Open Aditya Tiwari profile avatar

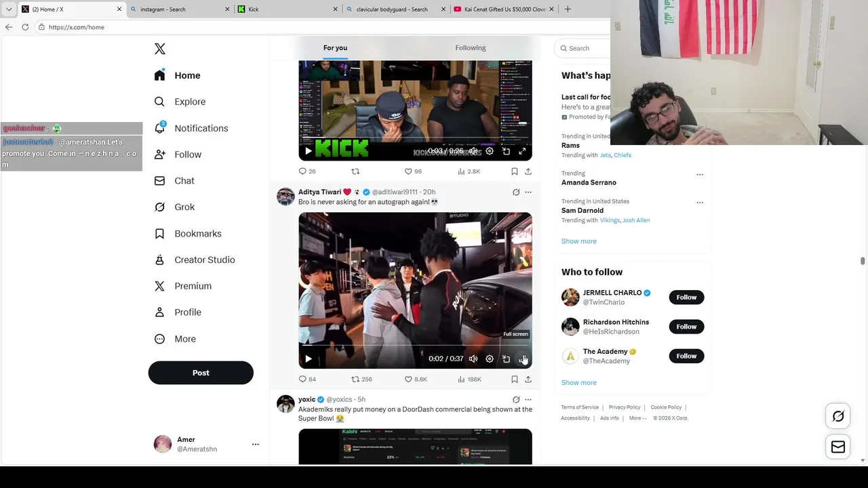coord(285,197)
